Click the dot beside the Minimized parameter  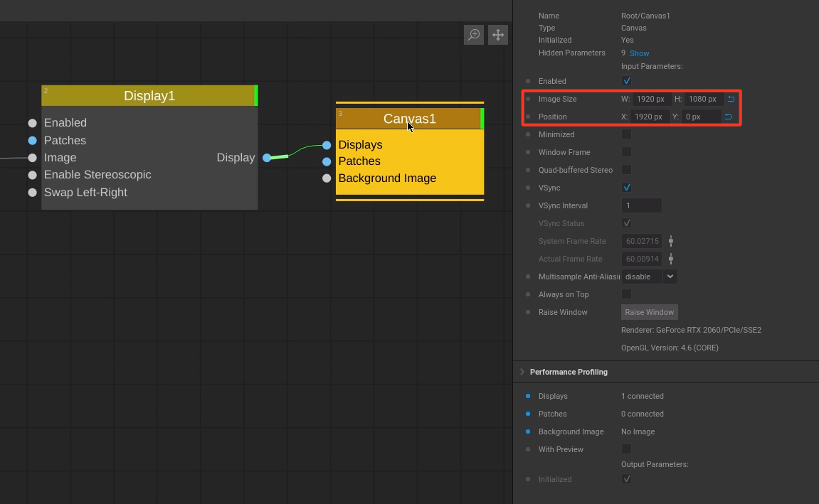pyautogui.click(x=527, y=134)
